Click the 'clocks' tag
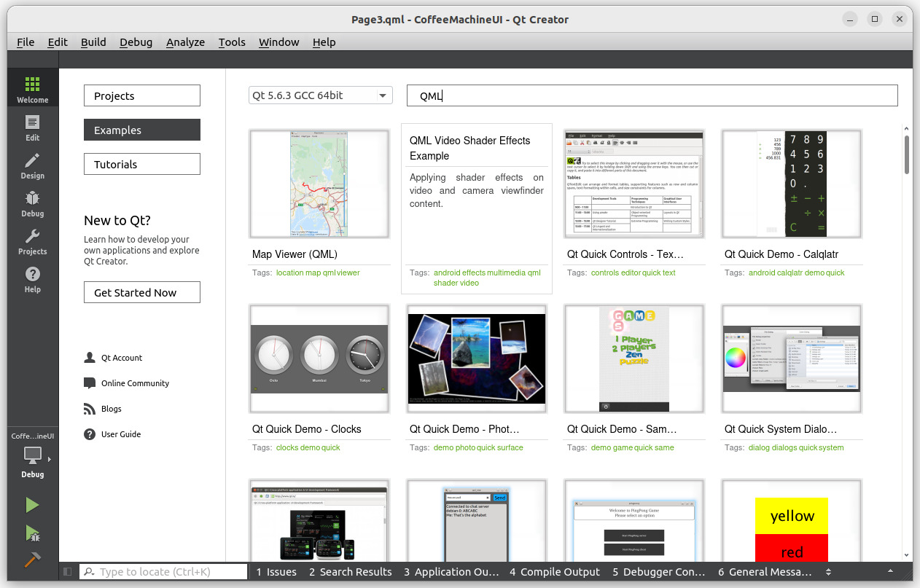The width and height of the screenshot is (920, 588). (x=287, y=447)
